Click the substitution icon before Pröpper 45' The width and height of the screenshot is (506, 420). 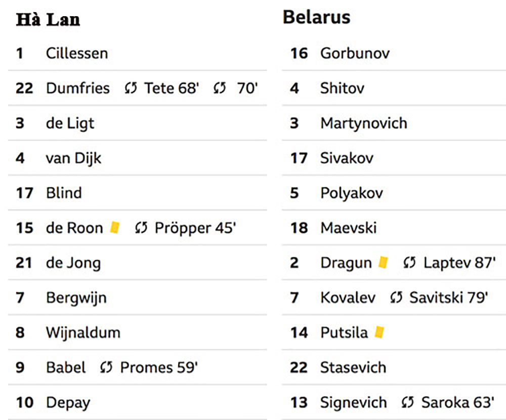[141, 228]
